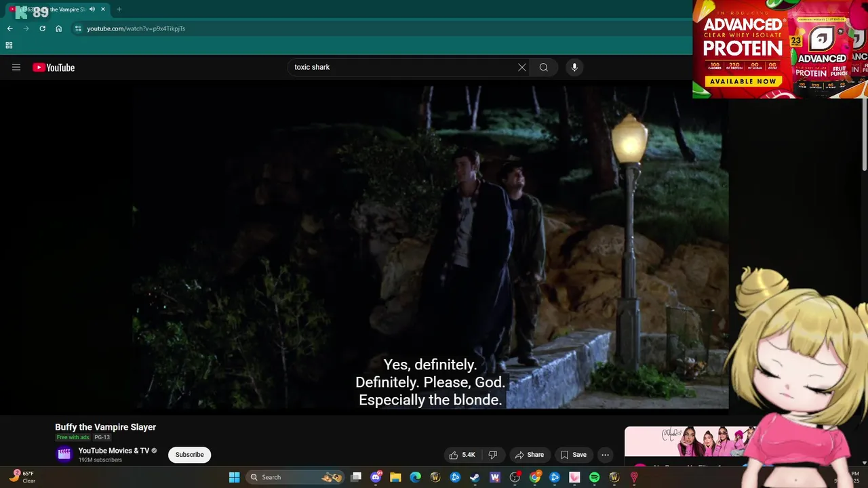
Task: Open the recommended video thumbnail with pink group
Action: (x=688, y=442)
